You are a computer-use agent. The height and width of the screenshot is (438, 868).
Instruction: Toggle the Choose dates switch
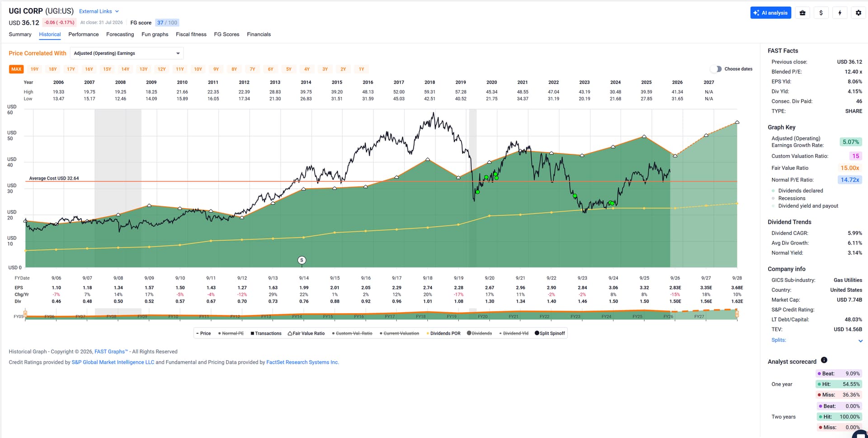pos(716,69)
